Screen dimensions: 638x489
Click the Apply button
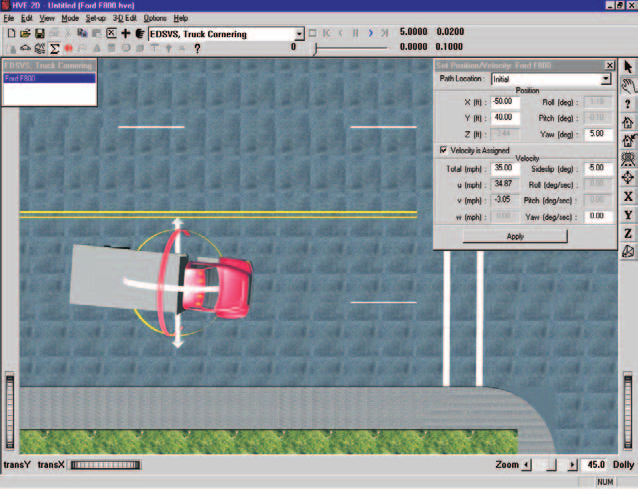515,236
